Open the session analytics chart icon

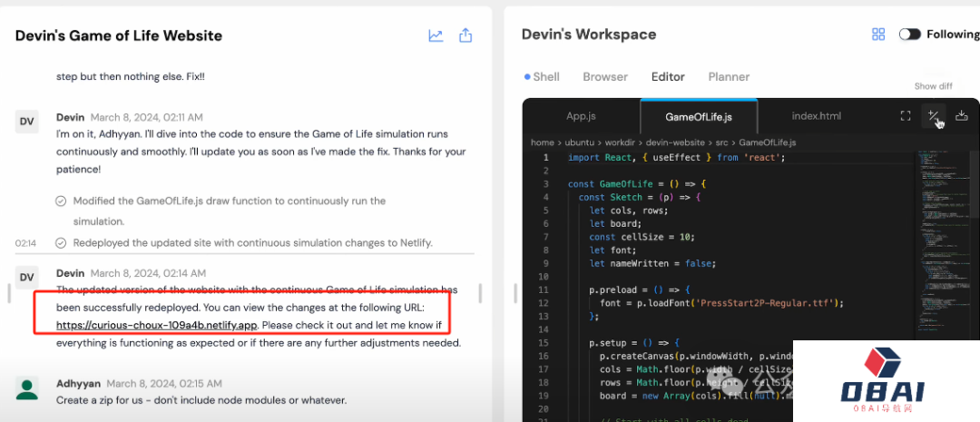tap(436, 35)
